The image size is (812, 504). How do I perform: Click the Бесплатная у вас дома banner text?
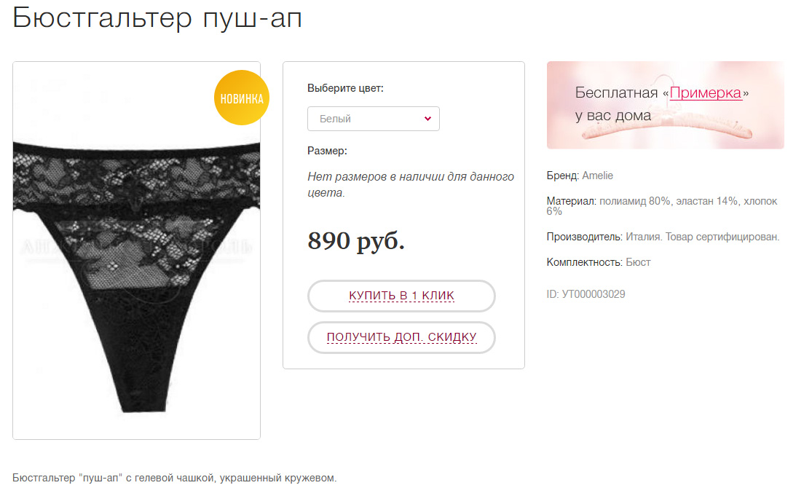coord(662,103)
